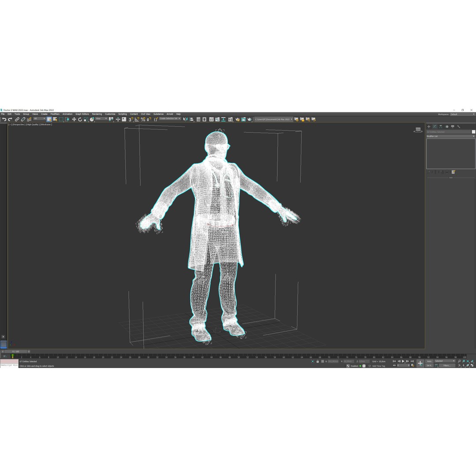476x476 pixels.
Task: Toggle the Layer Explorer icon
Action: (205, 119)
